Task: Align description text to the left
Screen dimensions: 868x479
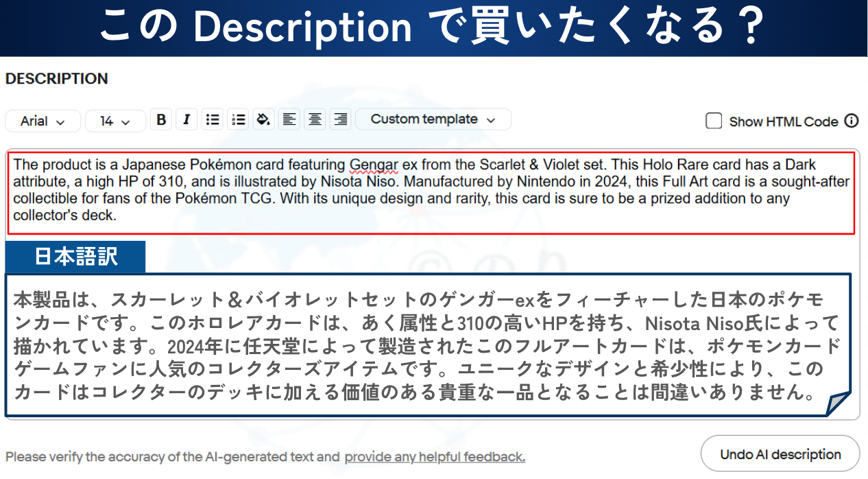Action: (289, 119)
